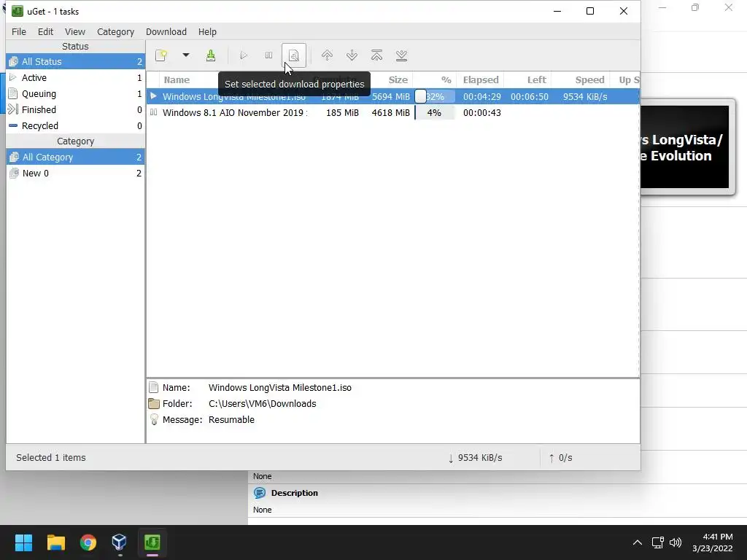Click the Name column header
Viewport: 747px width, 560px height.
click(x=177, y=80)
